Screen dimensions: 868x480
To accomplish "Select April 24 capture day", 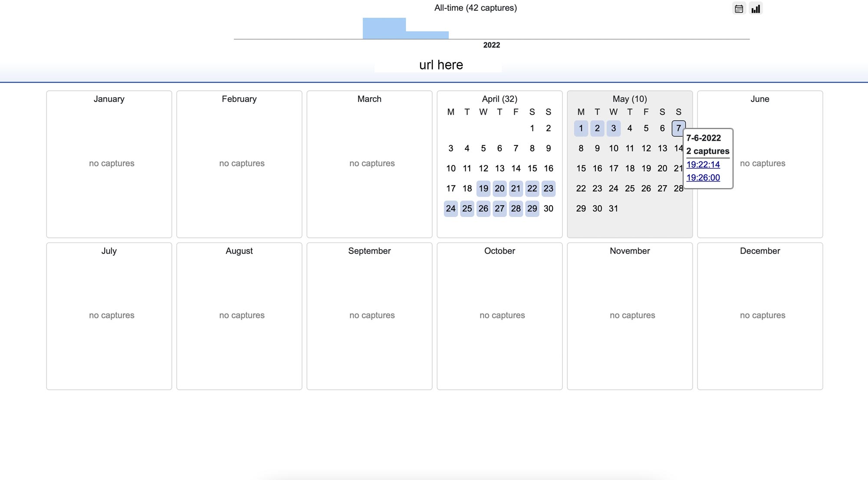I will (x=450, y=208).
